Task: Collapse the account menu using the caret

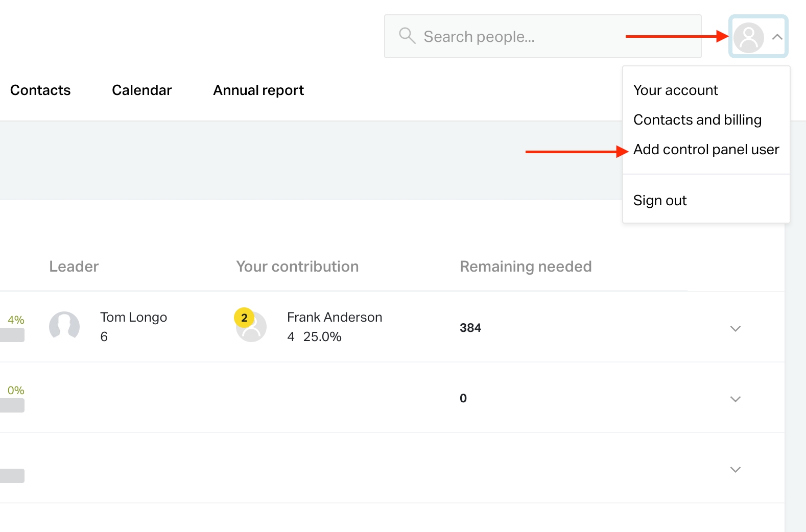Action: [777, 37]
